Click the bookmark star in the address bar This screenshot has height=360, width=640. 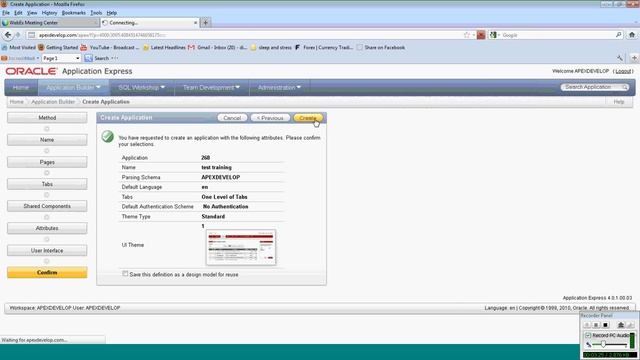tap(467, 35)
